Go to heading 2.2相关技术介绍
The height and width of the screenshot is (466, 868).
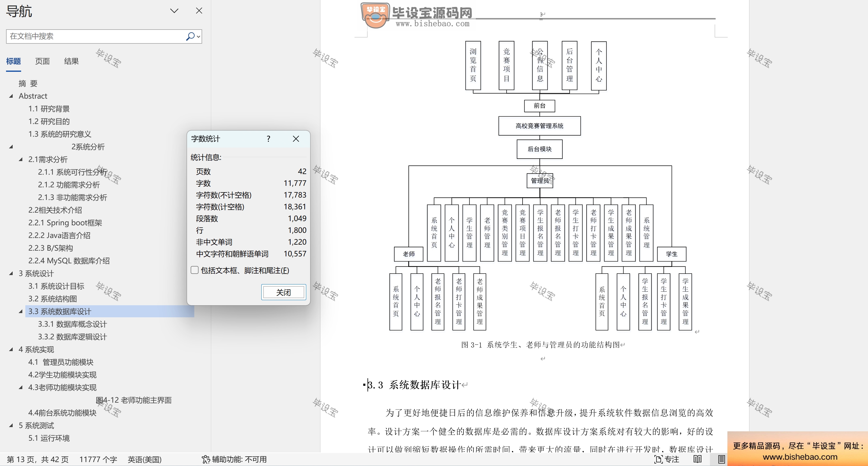pyautogui.click(x=55, y=210)
